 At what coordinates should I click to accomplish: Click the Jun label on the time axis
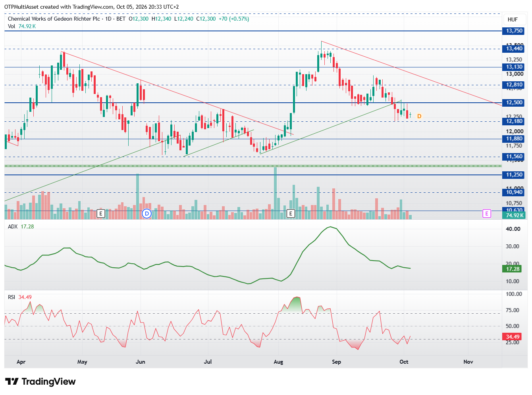141,362
